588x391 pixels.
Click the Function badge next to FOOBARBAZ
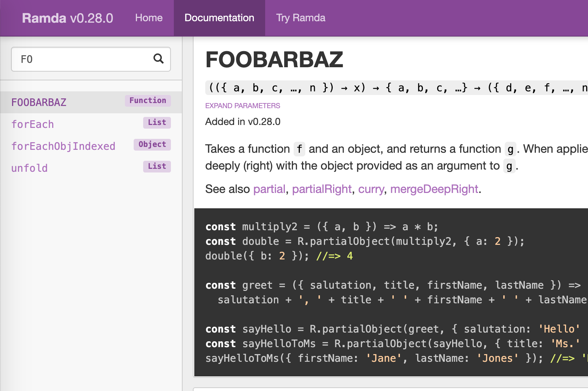click(147, 100)
